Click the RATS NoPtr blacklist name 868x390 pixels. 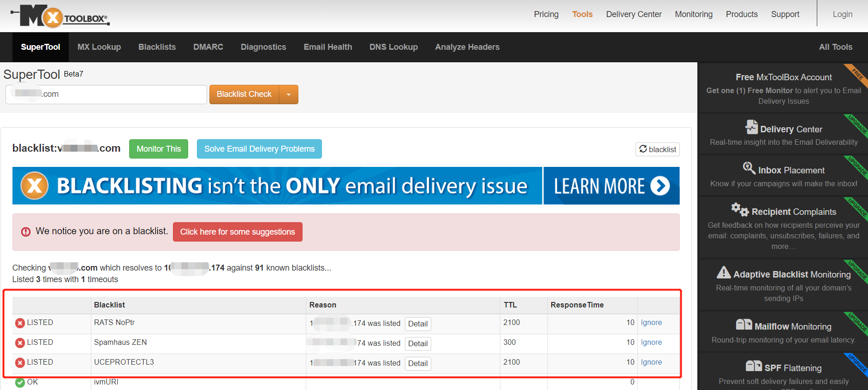click(114, 323)
